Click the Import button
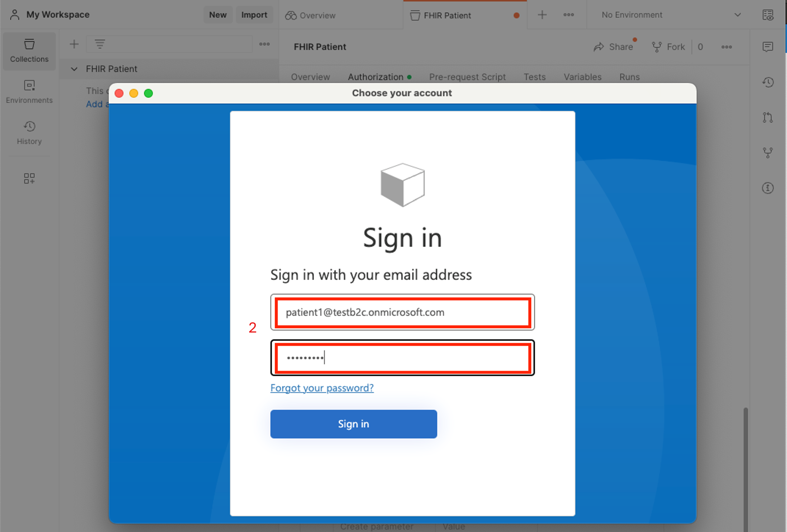This screenshot has height=532, width=787. pyautogui.click(x=254, y=15)
